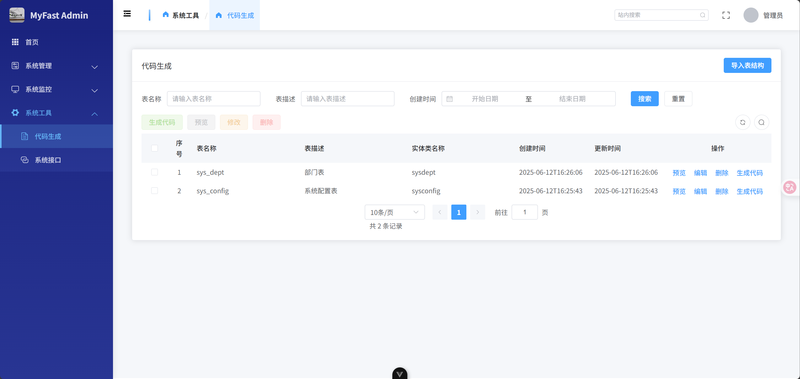The image size is (800, 379).
Task: Click the 系统配置表 description cell
Action: pyautogui.click(x=321, y=191)
